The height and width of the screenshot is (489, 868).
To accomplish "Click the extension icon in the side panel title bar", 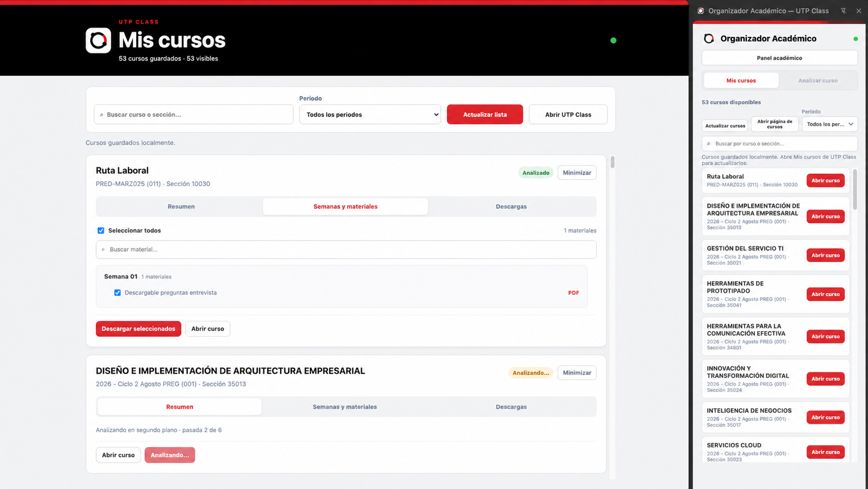I will [x=701, y=11].
